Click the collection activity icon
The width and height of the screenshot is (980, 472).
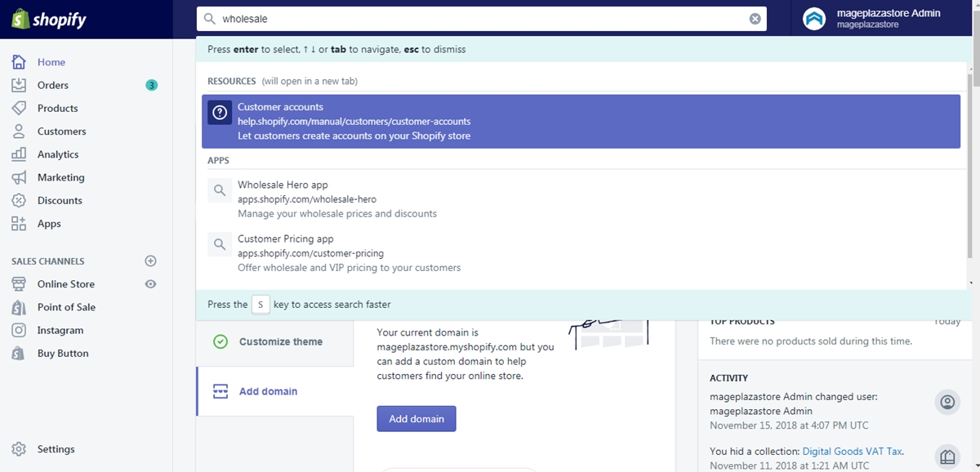click(947, 456)
